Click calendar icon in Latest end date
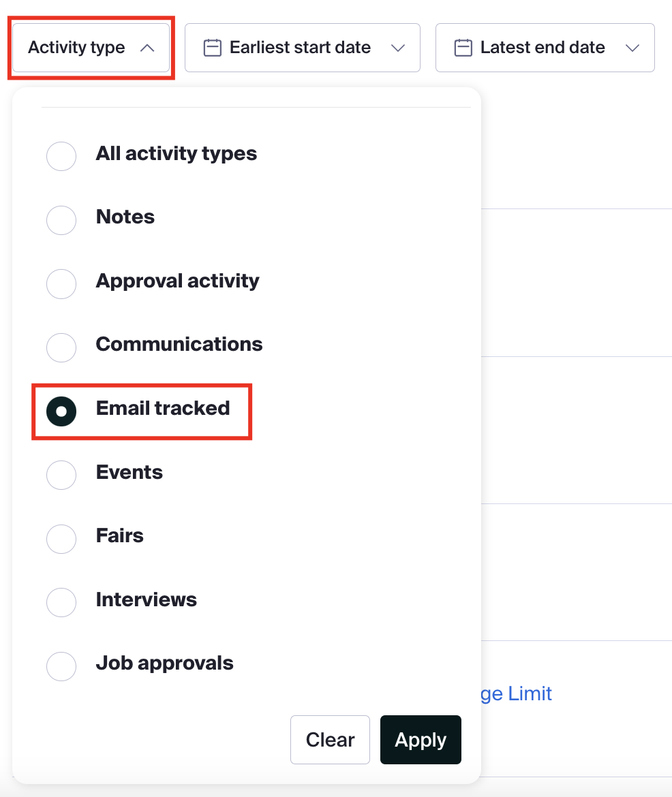The width and height of the screenshot is (672, 797). coord(463,48)
